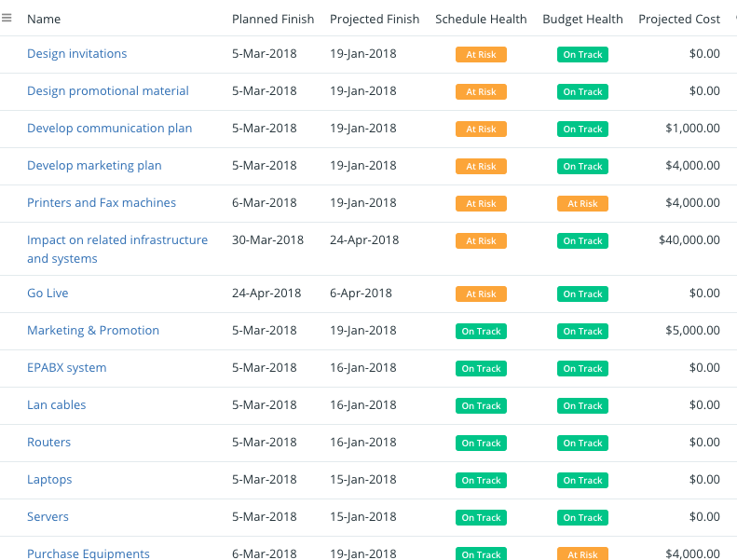Select the $40,000.00 projected cost cell
Image resolution: width=737 pixels, height=560 pixels.
[689, 239]
